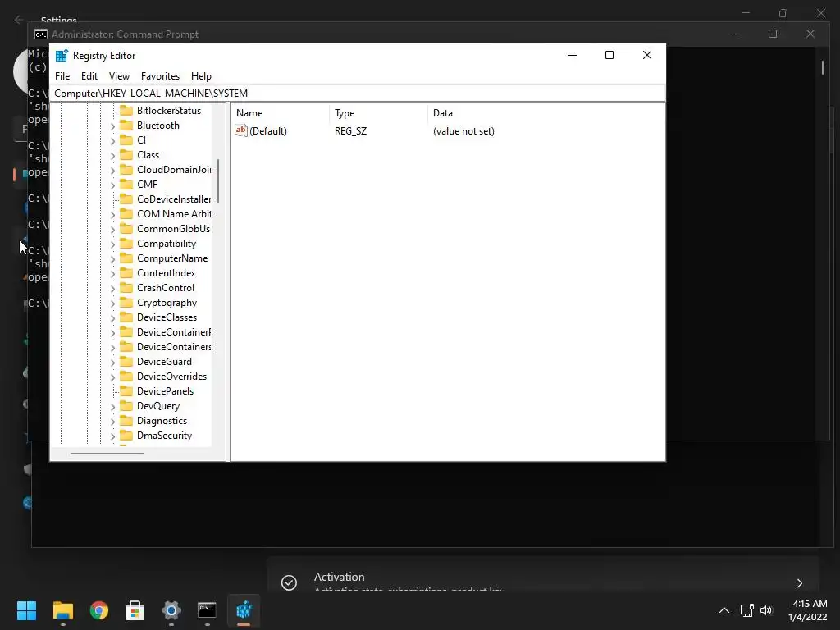Screen dimensions: 840x630
Task: Click the (Default) string value icon
Action: pos(241,130)
